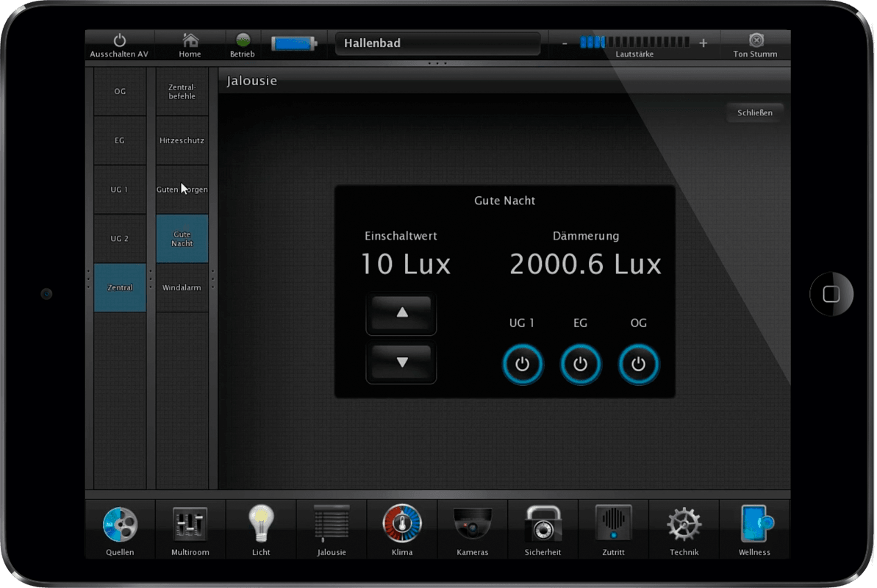Decrease Einschaltwert with the down arrow
Screen dimensions: 877x588
(x=401, y=362)
